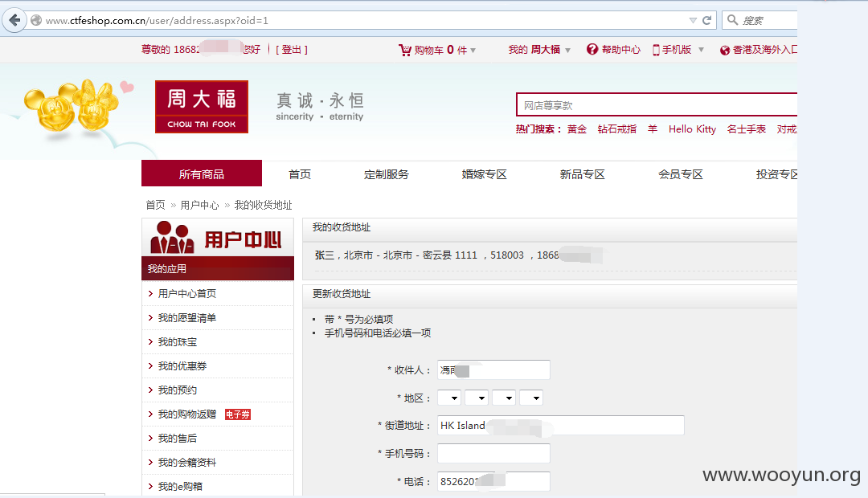Open the URL history dropdown arrow
The height and width of the screenshot is (498, 868).
(693, 20)
